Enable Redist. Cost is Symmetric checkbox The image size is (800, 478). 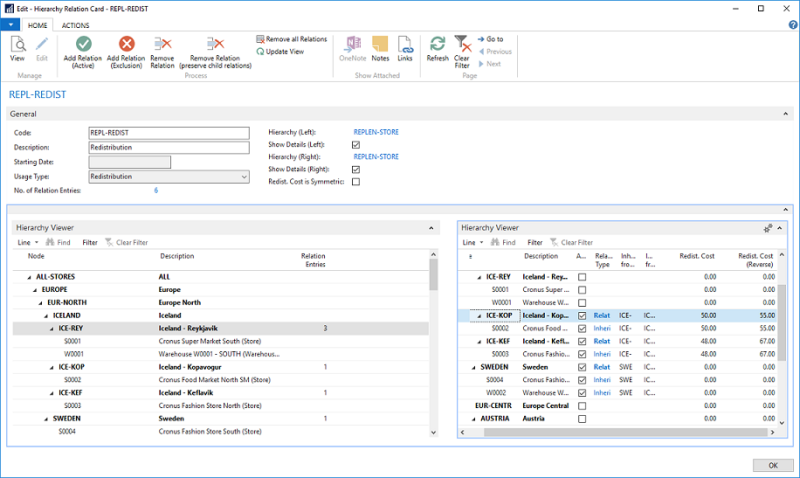pos(356,181)
